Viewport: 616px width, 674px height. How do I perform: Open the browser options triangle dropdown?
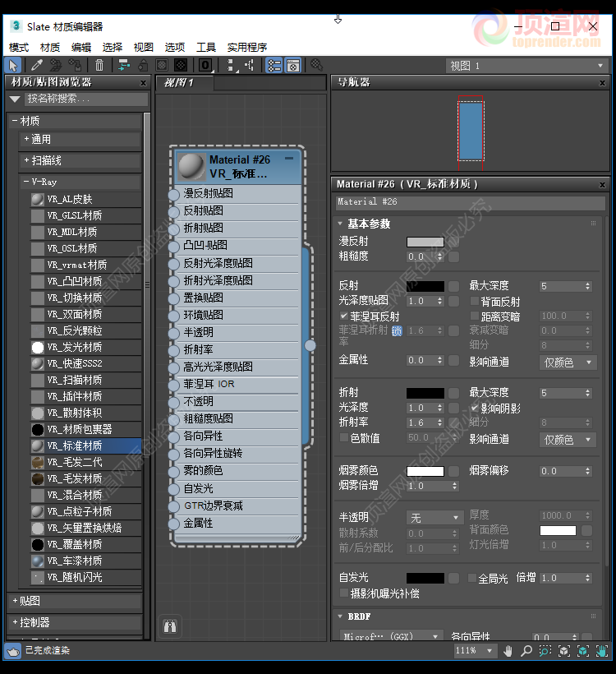15,99
